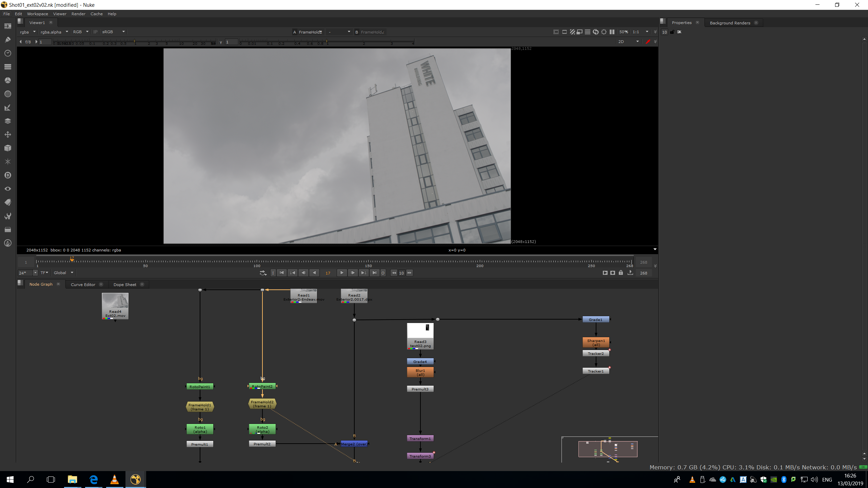The image size is (868, 488).
Task: Select the Merge2 (over) node
Action: point(354,444)
